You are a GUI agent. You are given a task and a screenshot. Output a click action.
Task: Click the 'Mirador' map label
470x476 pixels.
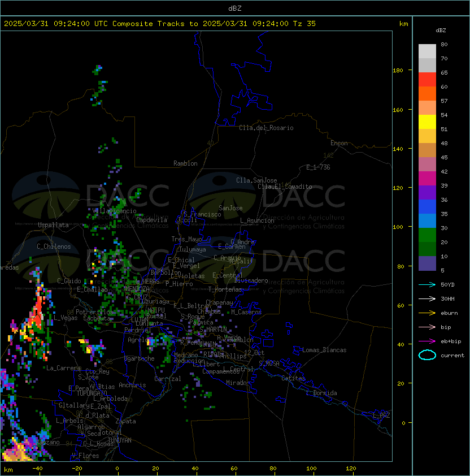[238, 383]
